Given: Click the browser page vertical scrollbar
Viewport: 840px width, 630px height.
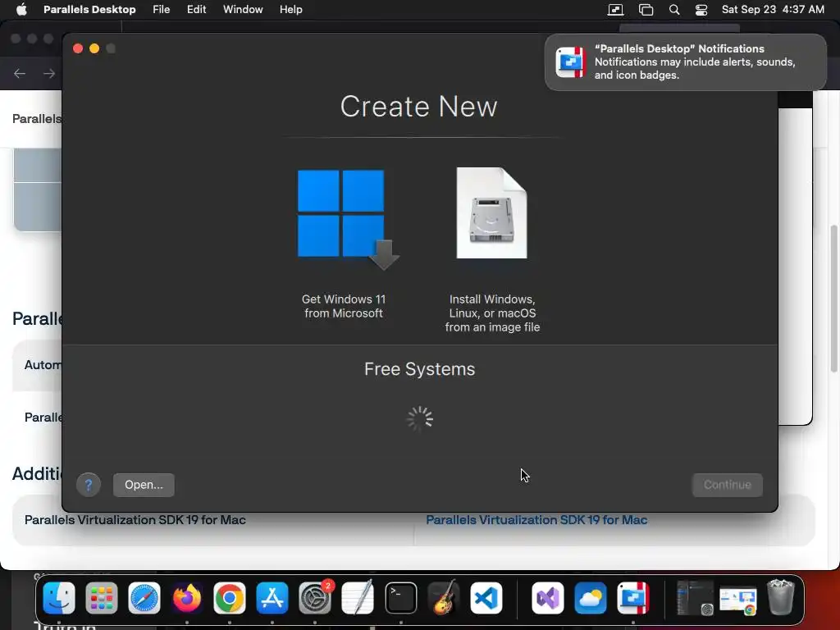Looking at the screenshot, I should pyautogui.click(x=833, y=299).
